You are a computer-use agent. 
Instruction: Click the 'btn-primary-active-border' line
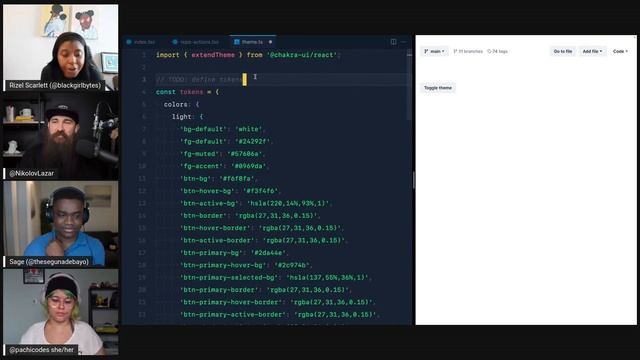coord(280,315)
